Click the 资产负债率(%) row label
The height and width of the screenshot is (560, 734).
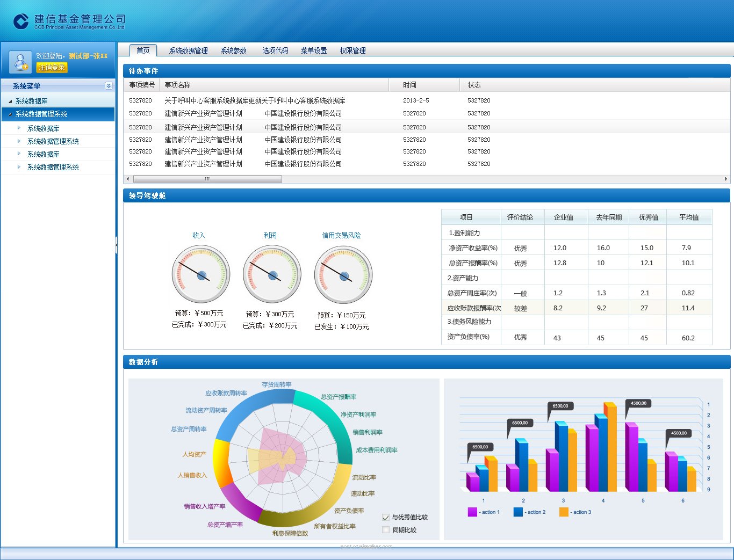tap(468, 337)
